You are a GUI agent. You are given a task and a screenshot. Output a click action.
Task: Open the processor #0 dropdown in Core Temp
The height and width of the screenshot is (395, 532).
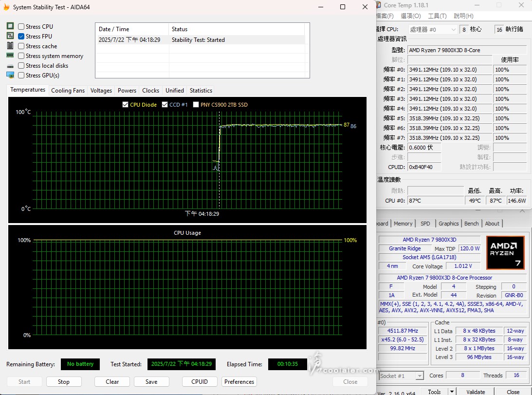pos(433,30)
